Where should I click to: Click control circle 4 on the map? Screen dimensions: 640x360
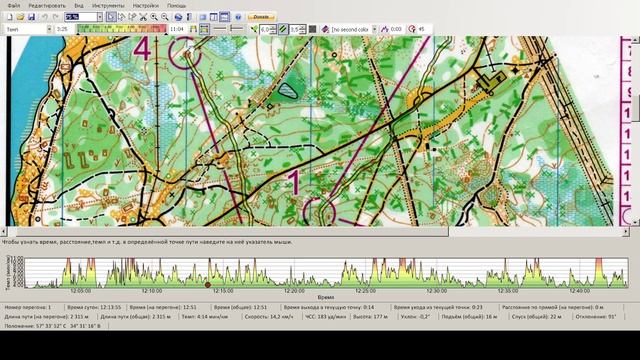[x=185, y=53]
